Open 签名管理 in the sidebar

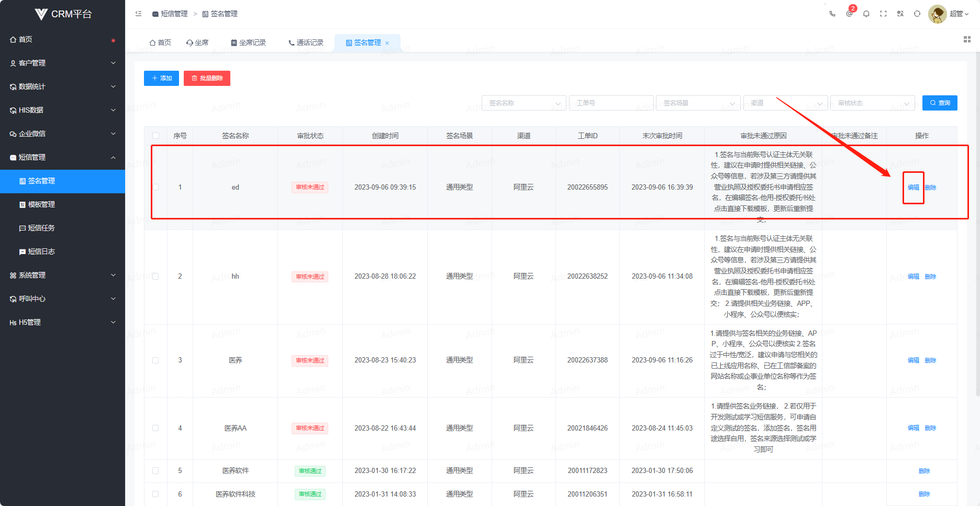(x=62, y=181)
